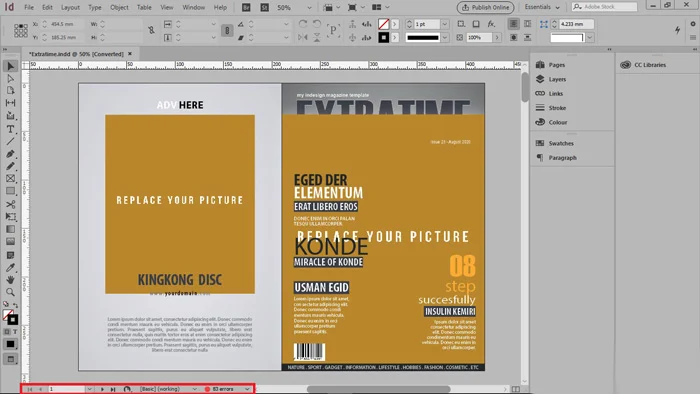This screenshot has height=394, width=700.
Task: Select the Direct Selection tool
Action: coord(10,79)
